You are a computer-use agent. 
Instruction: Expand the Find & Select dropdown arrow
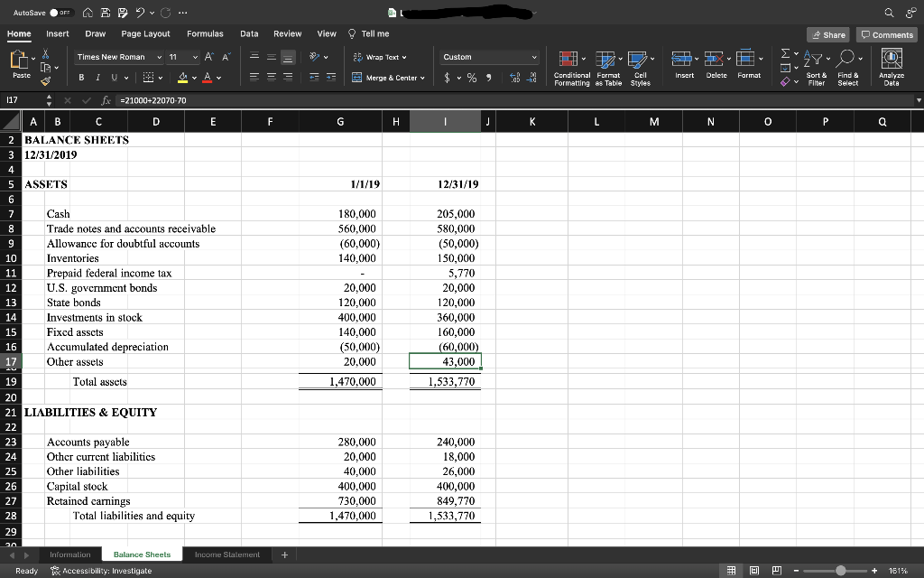(x=860, y=59)
